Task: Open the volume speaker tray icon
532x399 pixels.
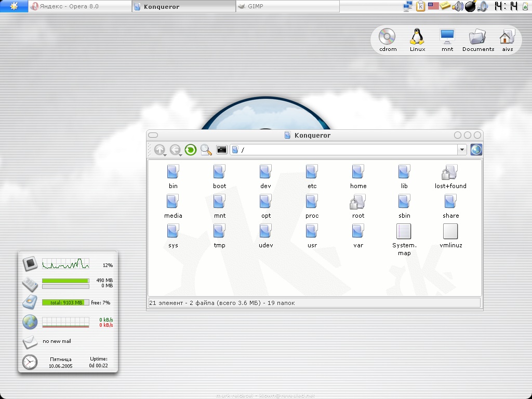Action: pos(458,6)
